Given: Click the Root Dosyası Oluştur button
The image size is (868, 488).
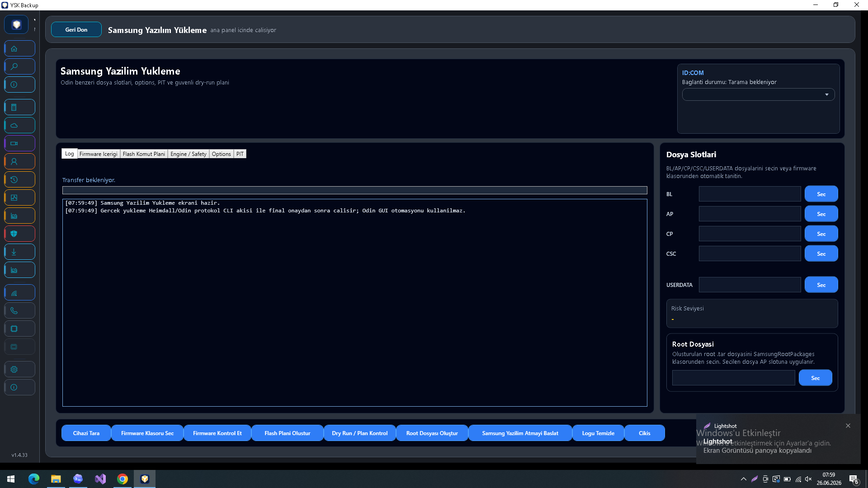Looking at the screenshot, I should 432,433.
